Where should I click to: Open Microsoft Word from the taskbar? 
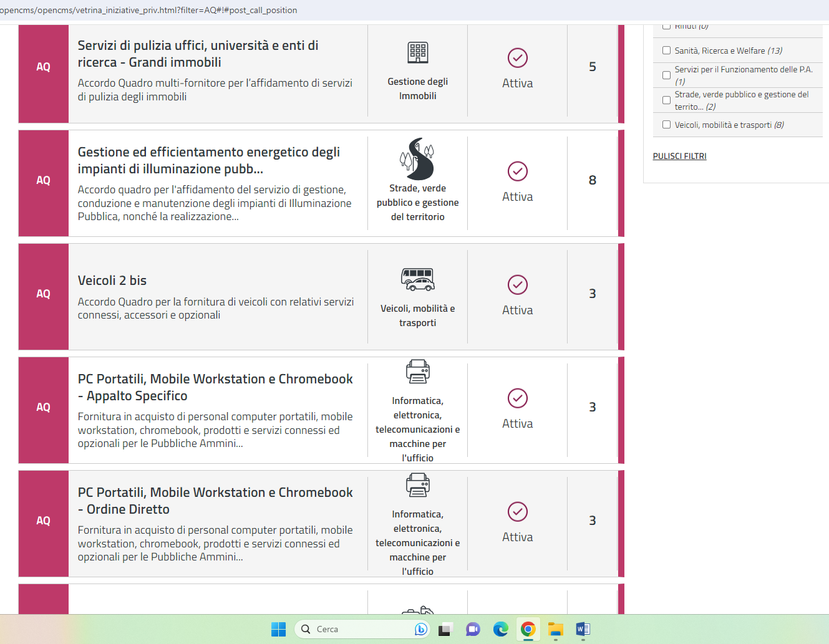tap(583, 629)
